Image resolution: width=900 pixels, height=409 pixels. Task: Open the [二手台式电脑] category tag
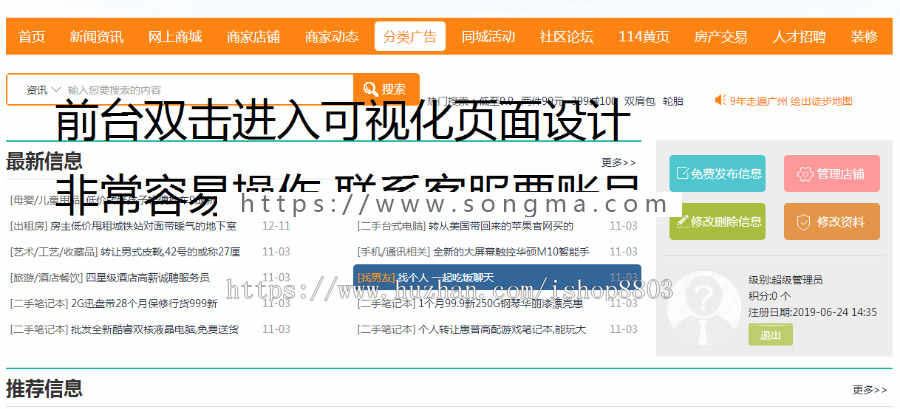point(391,226)
